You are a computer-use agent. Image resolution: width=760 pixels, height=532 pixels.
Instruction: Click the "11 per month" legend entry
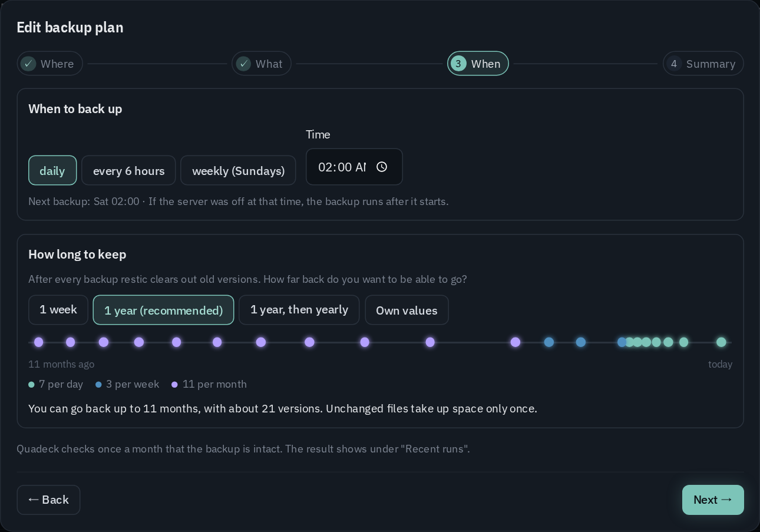click(209, 384)
